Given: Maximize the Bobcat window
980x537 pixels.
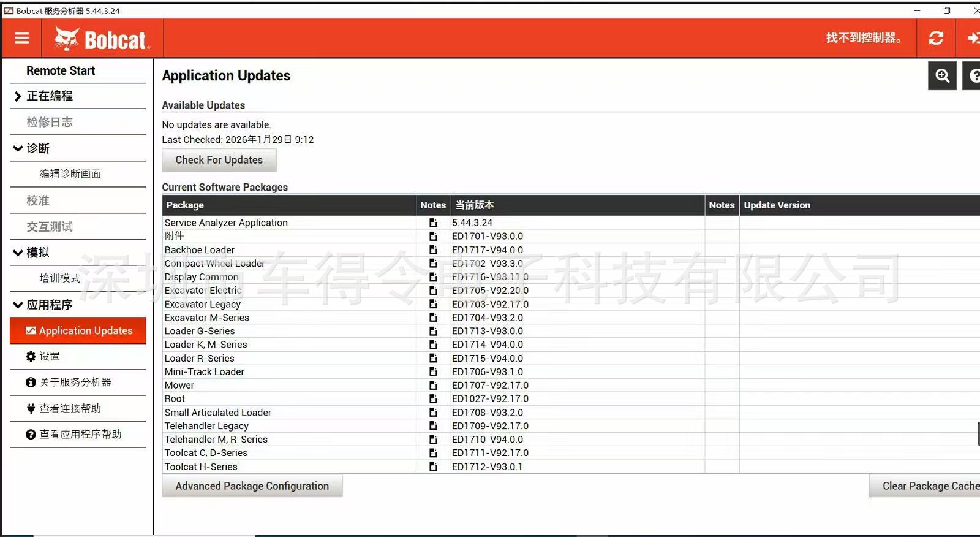Looking at the screenshot, I should click(x=947, y=10).
